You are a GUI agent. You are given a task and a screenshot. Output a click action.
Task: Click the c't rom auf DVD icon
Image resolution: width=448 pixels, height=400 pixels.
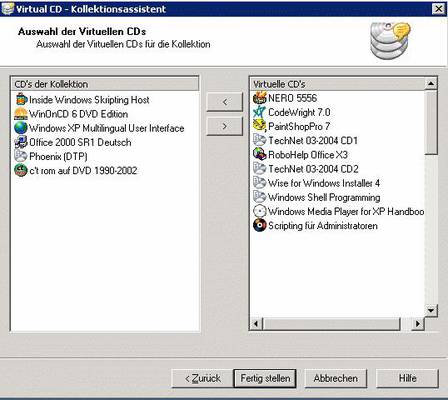coord(21,171)
